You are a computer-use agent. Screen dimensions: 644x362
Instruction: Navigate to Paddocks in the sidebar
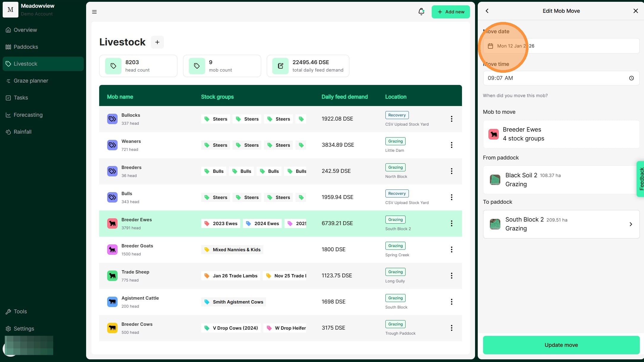(x=26, y=47)
